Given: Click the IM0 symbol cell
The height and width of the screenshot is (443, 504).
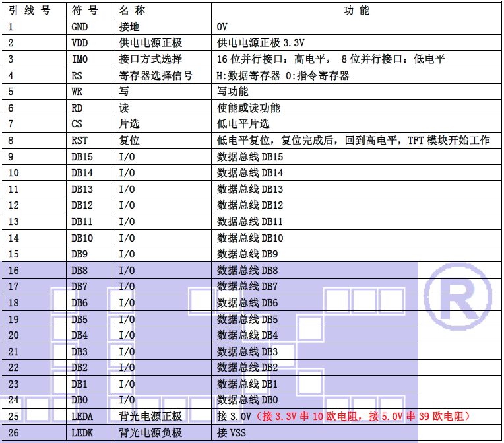Looking at the screenshot, I should (x=79, y=59).
